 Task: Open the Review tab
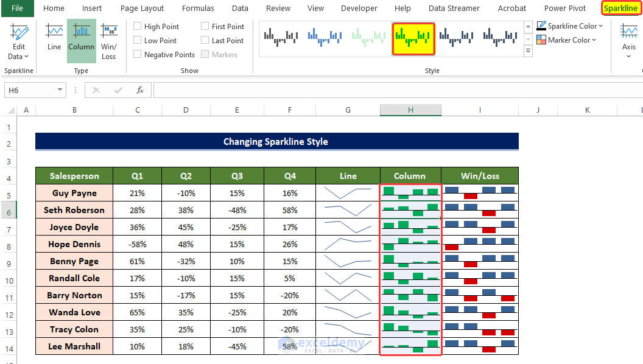(x=278, y=8)
